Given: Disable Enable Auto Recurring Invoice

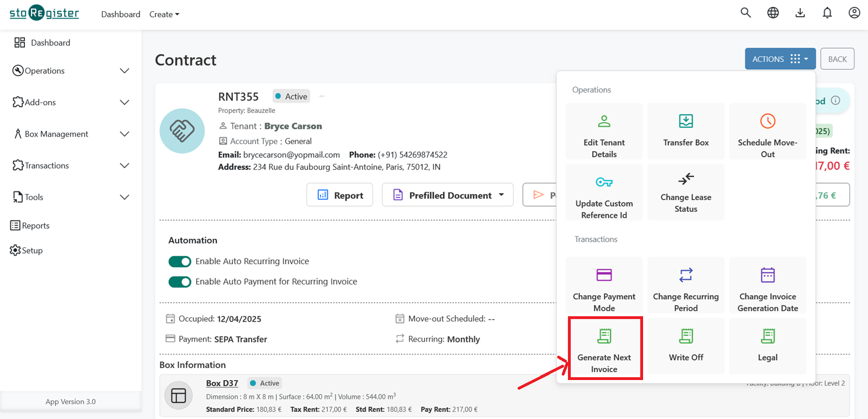Looking at the screenshot, I should tap(180, 261).
